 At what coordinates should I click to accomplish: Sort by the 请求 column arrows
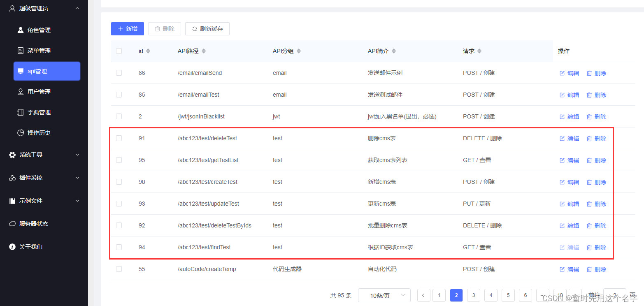[479, 51]
